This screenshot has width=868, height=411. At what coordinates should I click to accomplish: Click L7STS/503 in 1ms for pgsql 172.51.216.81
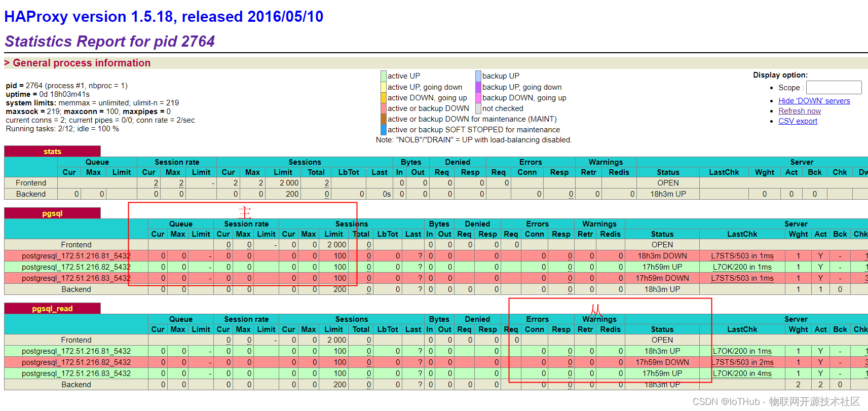[x=742, y=256]
